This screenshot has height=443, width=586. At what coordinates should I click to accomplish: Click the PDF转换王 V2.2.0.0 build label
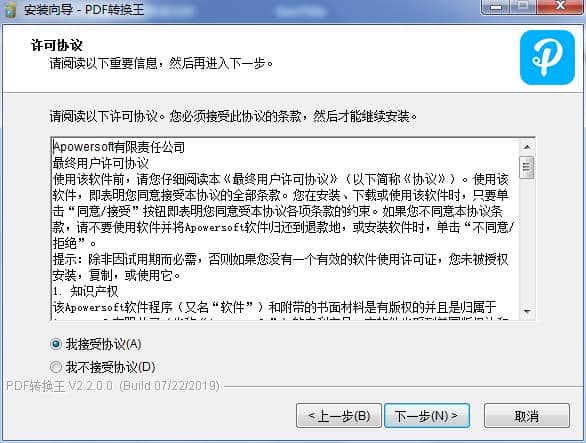click(x=113, y=385)
